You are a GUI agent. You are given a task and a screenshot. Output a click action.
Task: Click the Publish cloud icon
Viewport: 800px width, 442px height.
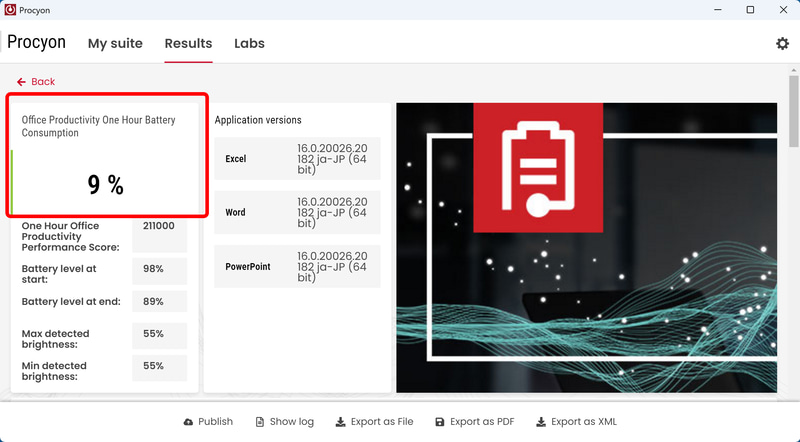pyautogui.click(x=188, y=422)
